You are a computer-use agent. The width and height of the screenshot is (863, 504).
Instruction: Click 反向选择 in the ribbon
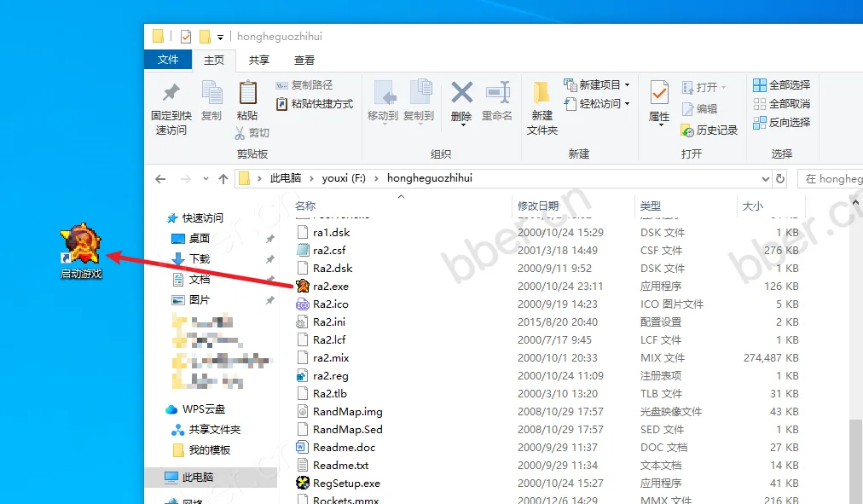(781, 122)
